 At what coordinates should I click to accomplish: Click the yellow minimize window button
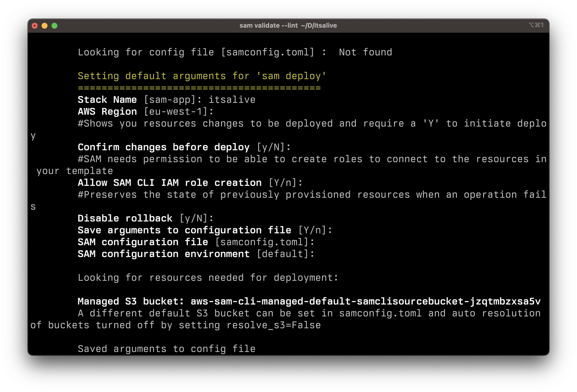click(x=44, y=26)
